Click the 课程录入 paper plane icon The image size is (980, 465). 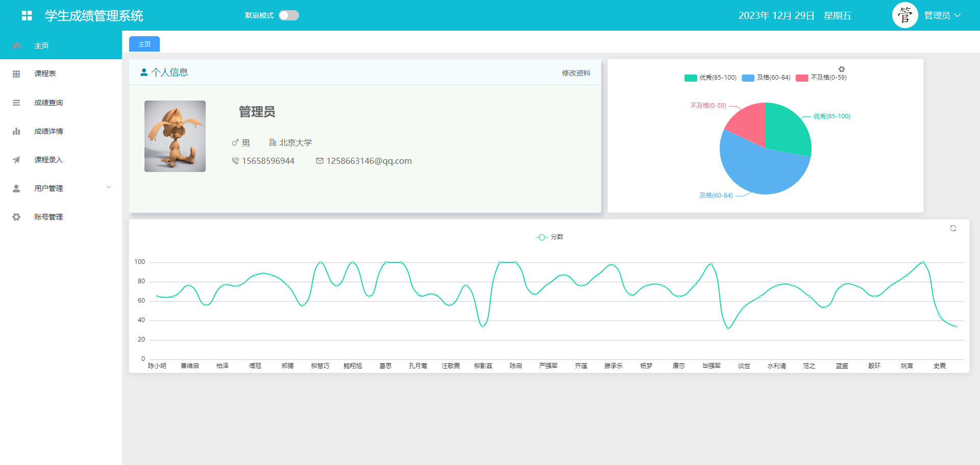[x=16, y=160]
